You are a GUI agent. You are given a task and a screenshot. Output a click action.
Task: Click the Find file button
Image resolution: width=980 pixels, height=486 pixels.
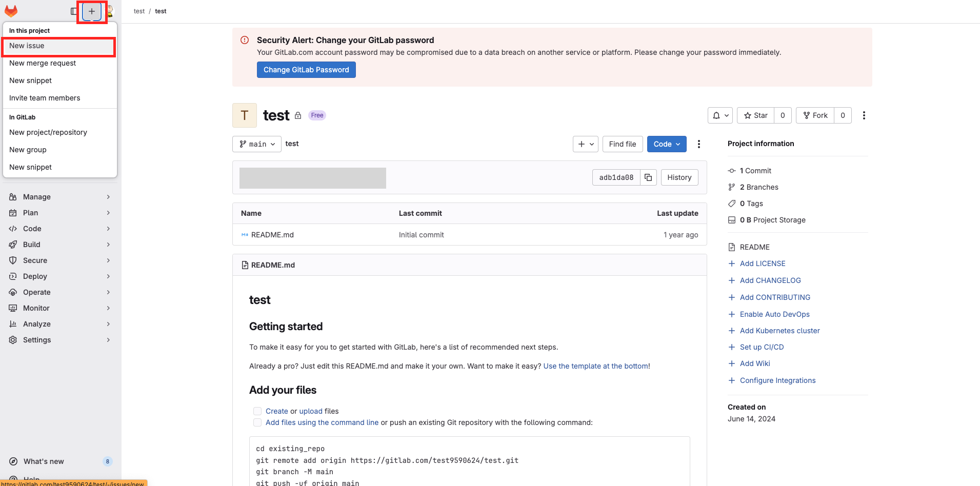623,144
